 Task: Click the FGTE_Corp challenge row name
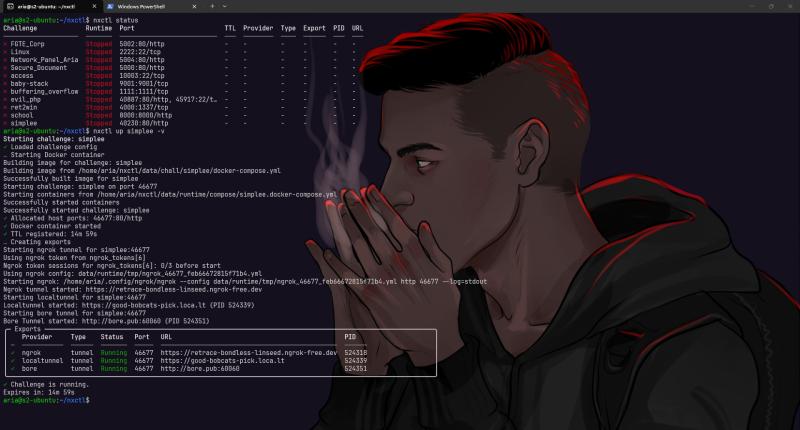pyautogui.click(x=28, y=44)
